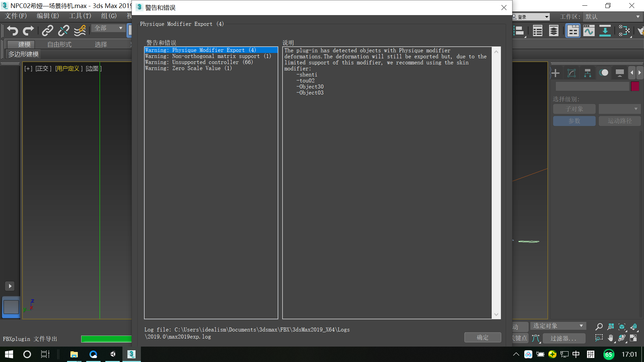The width and height of the screenshot is (644, 362).
Task: Select the Physique Modifier Export warning row
Action: tap(211, 50)
